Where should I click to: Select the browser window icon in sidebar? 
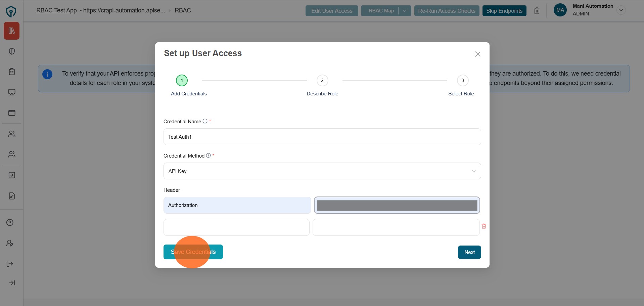12,113
